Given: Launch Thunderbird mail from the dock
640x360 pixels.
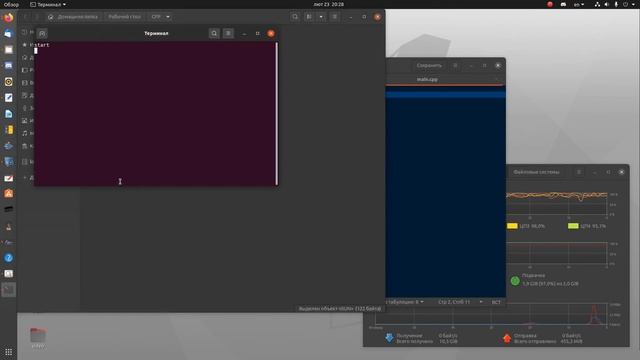Looking at the screenshot, I should point(8,33).
